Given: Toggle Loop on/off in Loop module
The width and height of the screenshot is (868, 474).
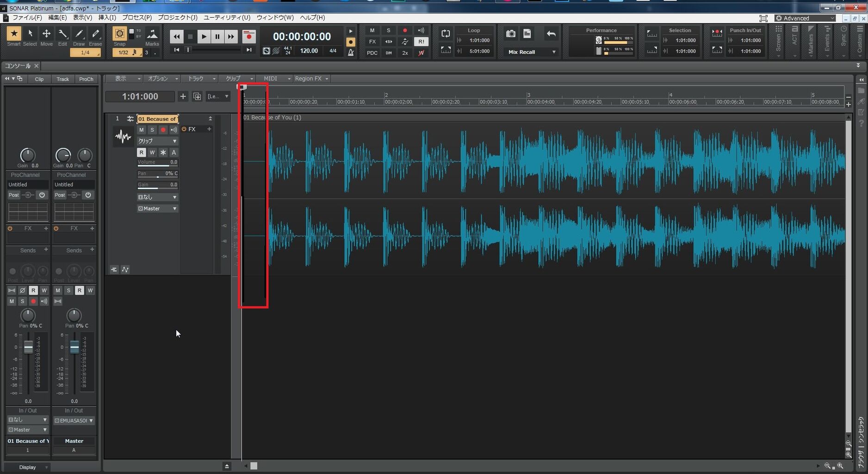Looking at the screenshot, I should [446, 33].
